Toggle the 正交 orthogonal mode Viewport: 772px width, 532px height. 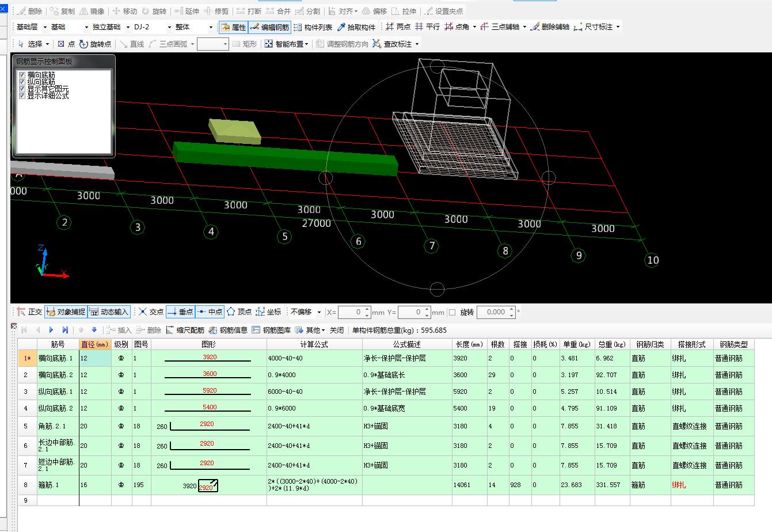pos(29,311)
